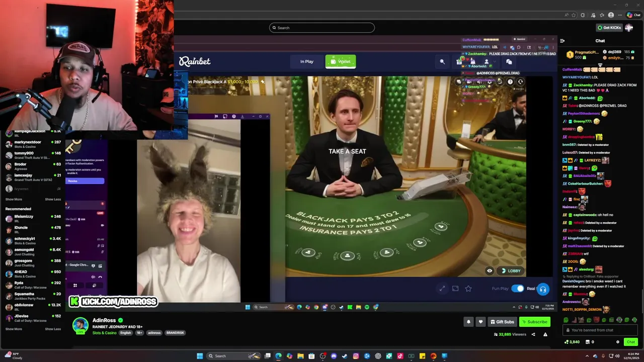This screenshot has height=362, width=644.
Task: Share the AdinRoss stream
Action: [533, 334]
